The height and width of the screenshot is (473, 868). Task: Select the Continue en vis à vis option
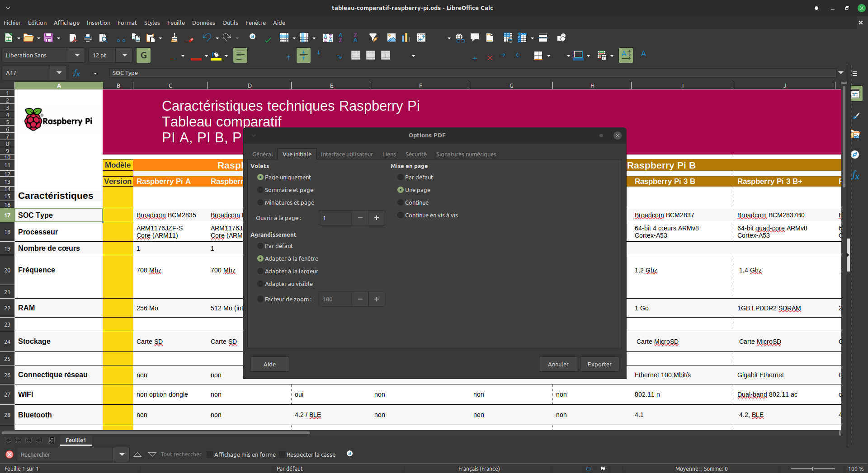pos(401,215)
